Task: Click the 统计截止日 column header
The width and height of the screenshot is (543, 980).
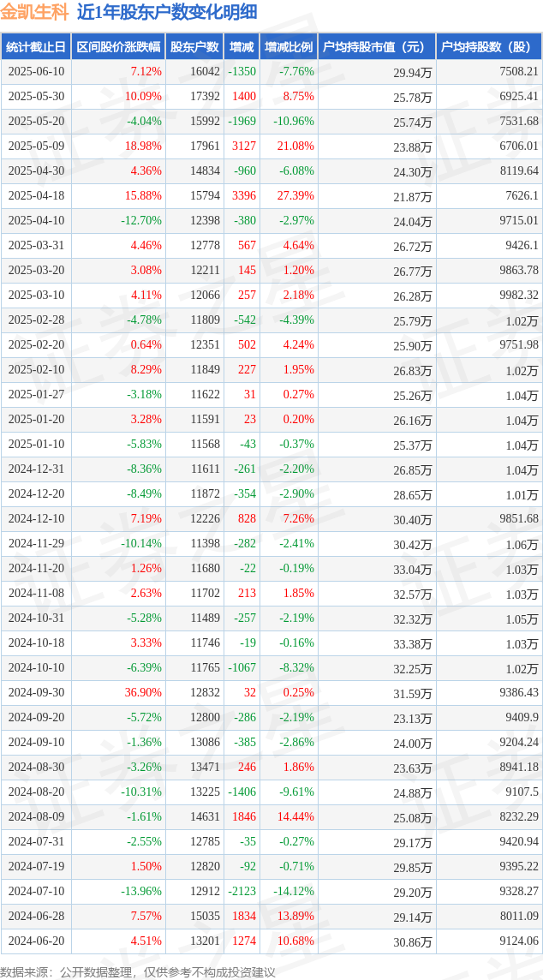Action: (36, 47)
